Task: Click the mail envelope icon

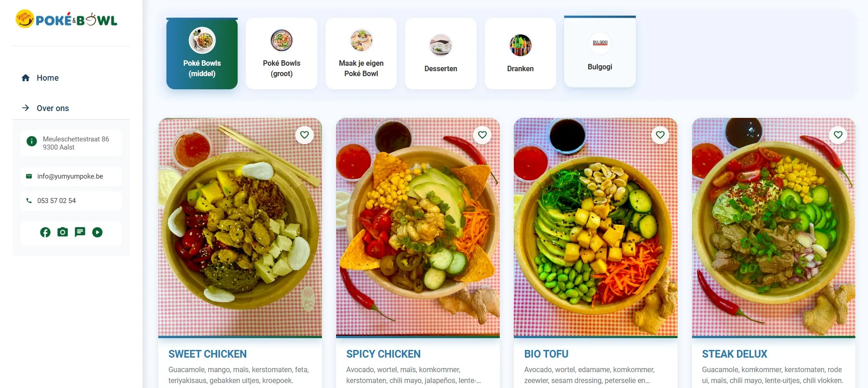Action: (29, 176)
